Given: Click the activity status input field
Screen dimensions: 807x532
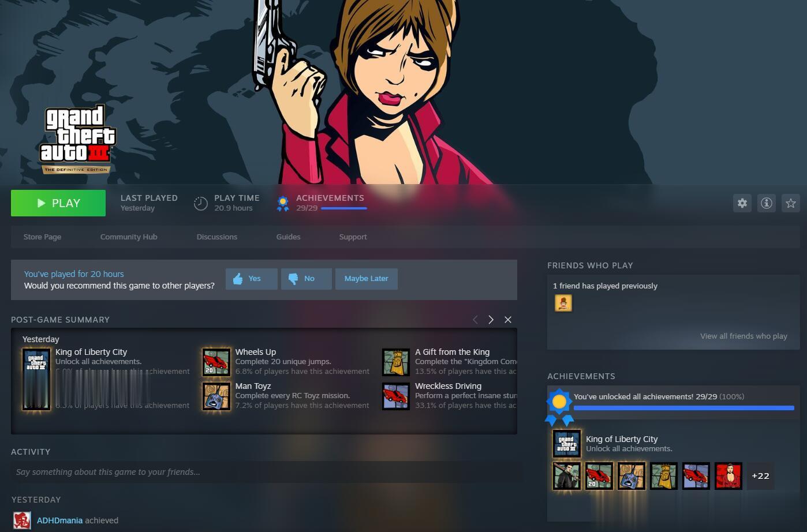Looking at the screenshot, I should tap(267, 472).
